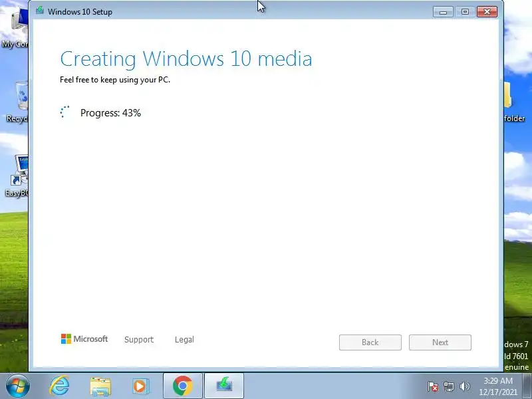This screenshot has width=532, height=399.
Task: Click the 'Feel free to keep using your PC.' text
Action: [115, 80]
